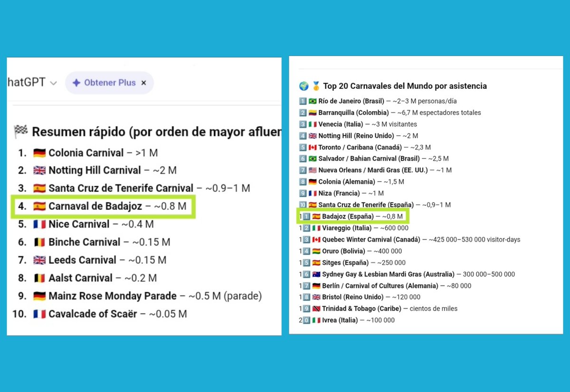Click the globe emoji before Top 20 heading
This screenshot has height=392, width=570.
coord(304,86)
